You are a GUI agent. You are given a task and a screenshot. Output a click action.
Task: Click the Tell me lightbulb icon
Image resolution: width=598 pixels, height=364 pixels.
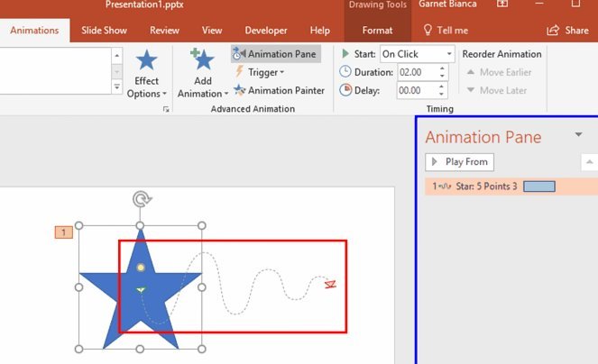pyautogui.click(x=428, y=30)
